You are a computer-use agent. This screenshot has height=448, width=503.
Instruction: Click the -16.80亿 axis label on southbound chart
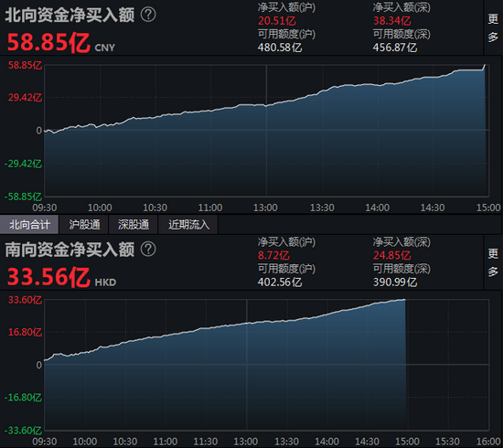[23, 398]
